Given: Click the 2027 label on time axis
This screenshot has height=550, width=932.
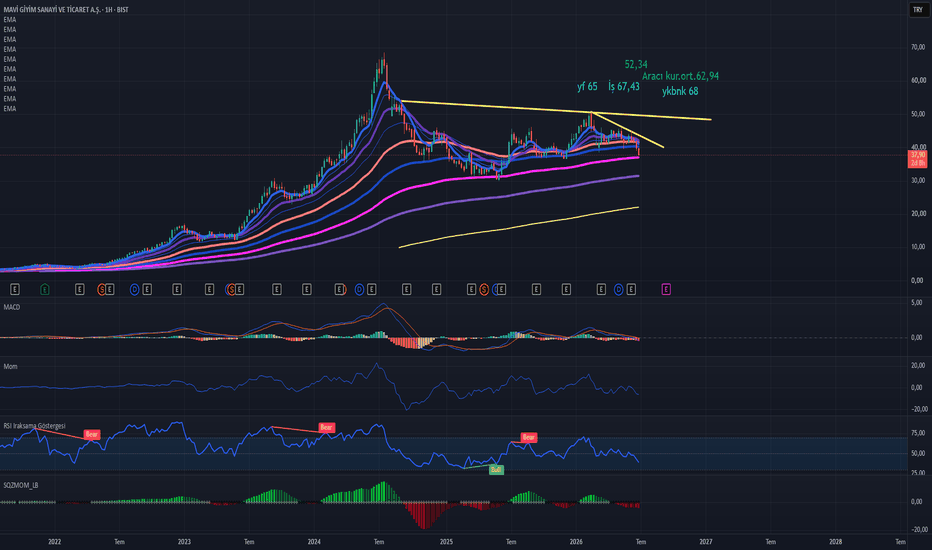Looking at the screenshot, I should pos(706,542).
